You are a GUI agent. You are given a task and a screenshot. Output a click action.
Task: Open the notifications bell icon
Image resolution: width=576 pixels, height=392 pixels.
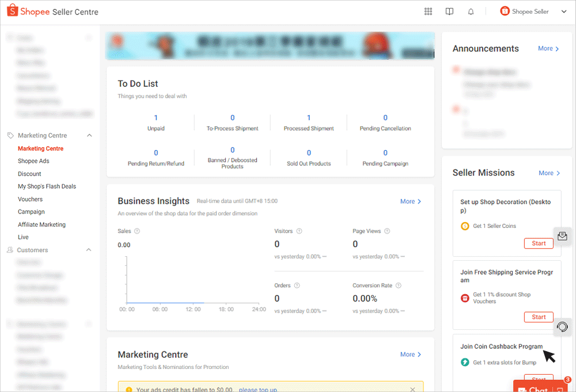[x=471, y=11]
